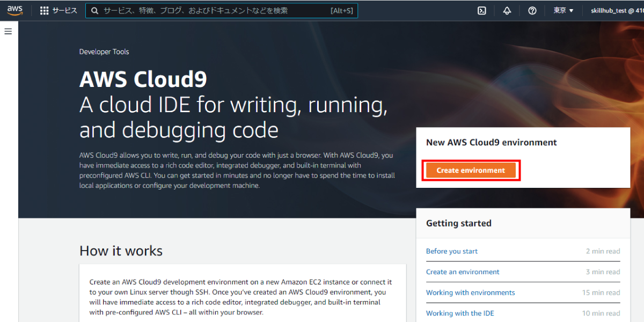Screen dimensions: 644x322
Task: Click the 15 min read label
Action: pos(601,292)
